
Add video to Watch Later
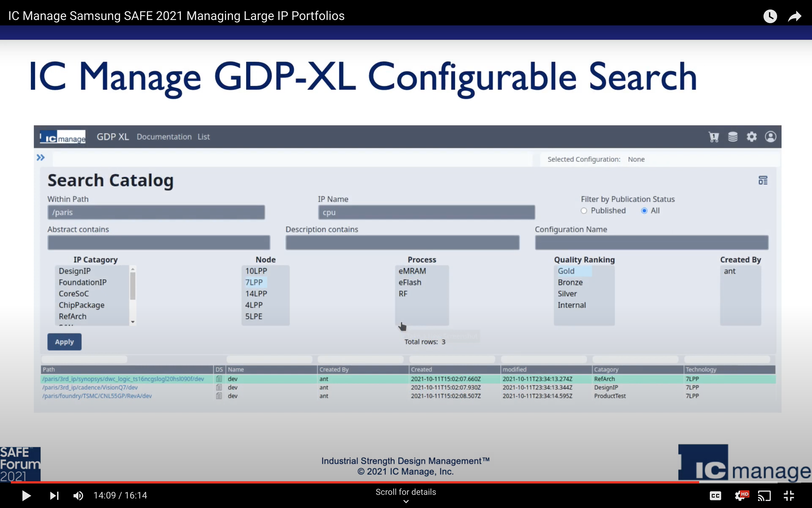pyautogui.click(x=770, y=16)
